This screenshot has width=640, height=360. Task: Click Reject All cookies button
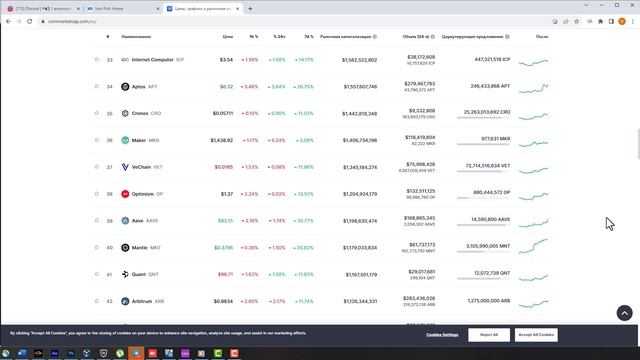click(489, 335)
